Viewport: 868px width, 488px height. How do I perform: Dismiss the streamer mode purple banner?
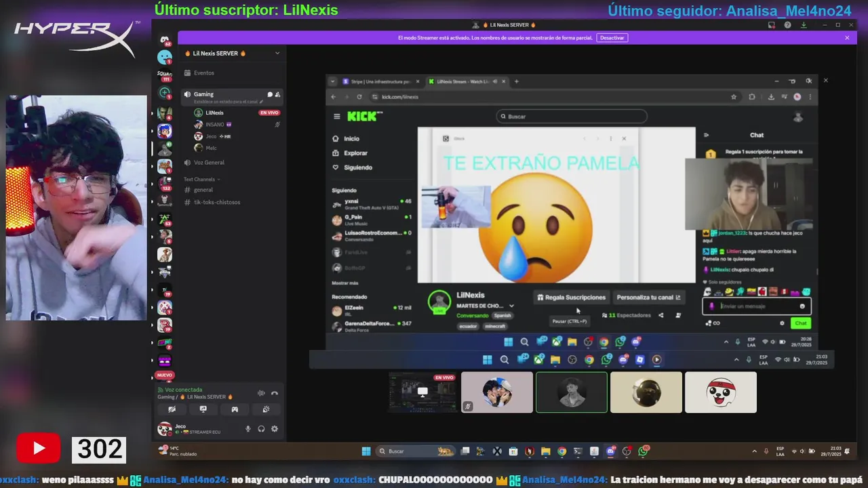pyautogui.click(x=847, y=38)
